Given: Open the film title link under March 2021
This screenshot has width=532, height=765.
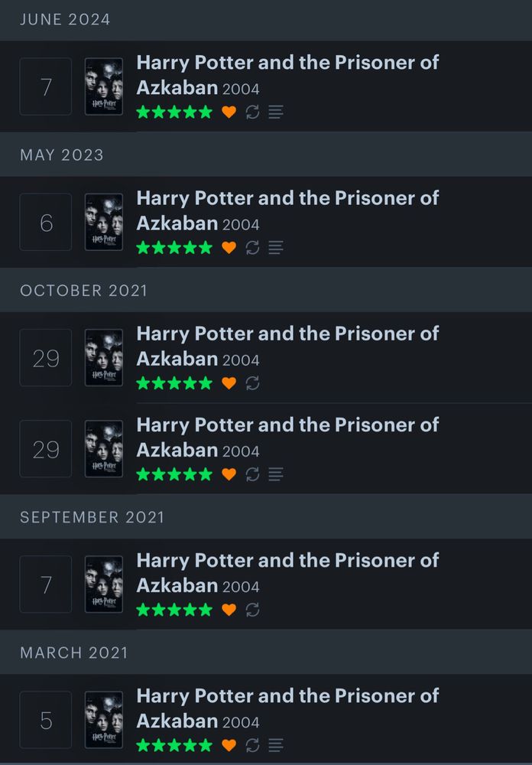Looking at the screenshot, I should (x=287, y=708).
